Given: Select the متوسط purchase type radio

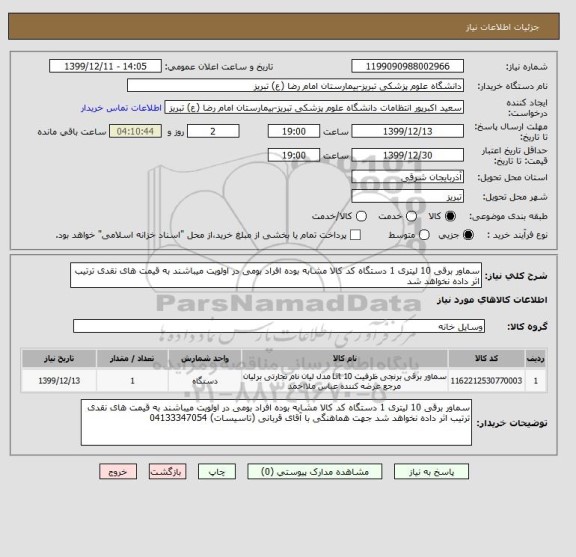Looking at the screenshot, I should click(424, 235).
